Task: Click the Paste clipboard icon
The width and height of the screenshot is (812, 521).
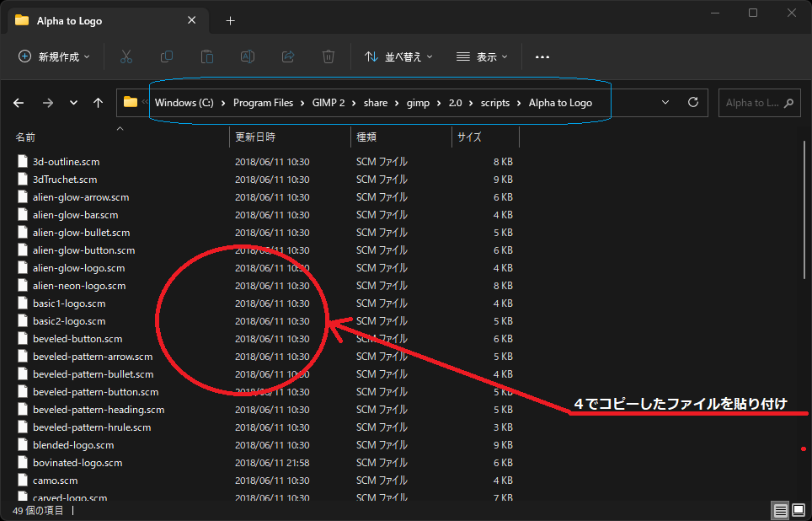Action: [x=206, y=57]
